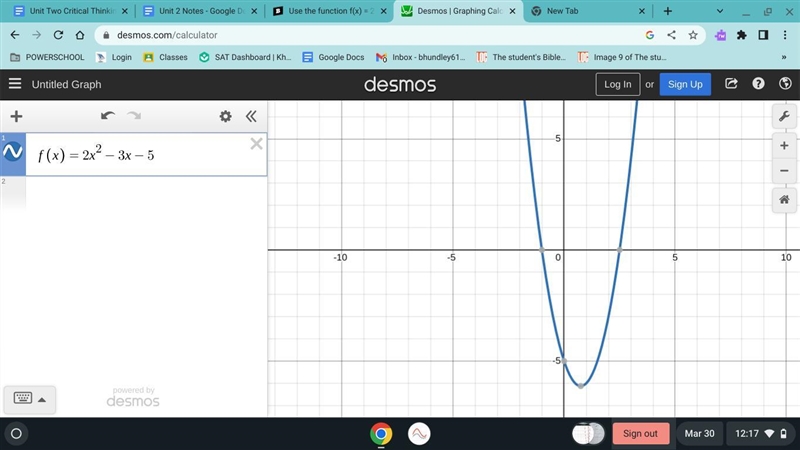Open Gmail Inbox bookmark
This screenshot has height=450, width=800.
pyautogui.click(x=420, y=57)
